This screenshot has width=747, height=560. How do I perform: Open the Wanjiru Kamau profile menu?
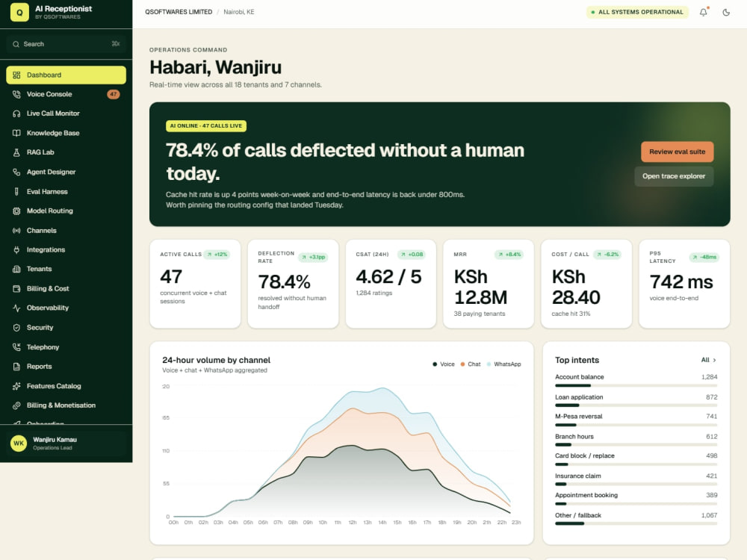point(66,444)
